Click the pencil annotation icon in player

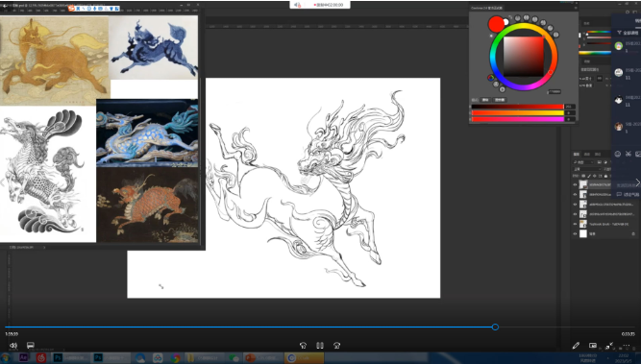pyautogui.click(x=576, y=346)
